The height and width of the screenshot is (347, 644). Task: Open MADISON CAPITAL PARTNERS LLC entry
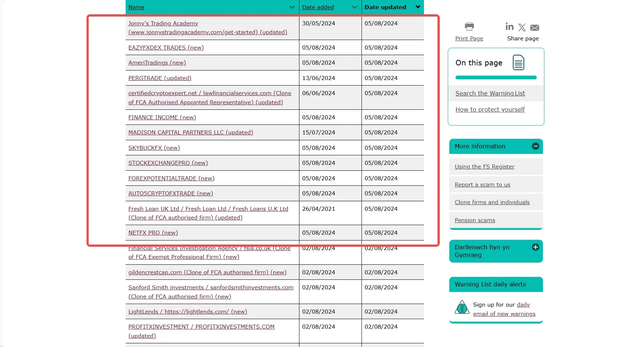tap(191, 133)
